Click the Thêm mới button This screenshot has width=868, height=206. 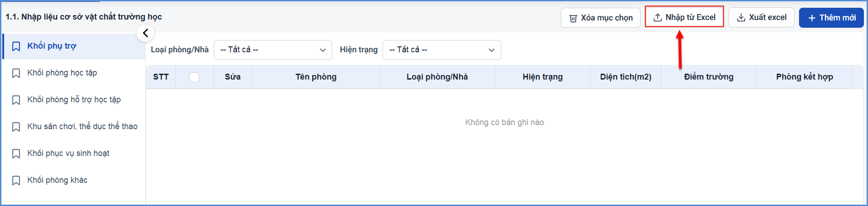click(831, 18)
